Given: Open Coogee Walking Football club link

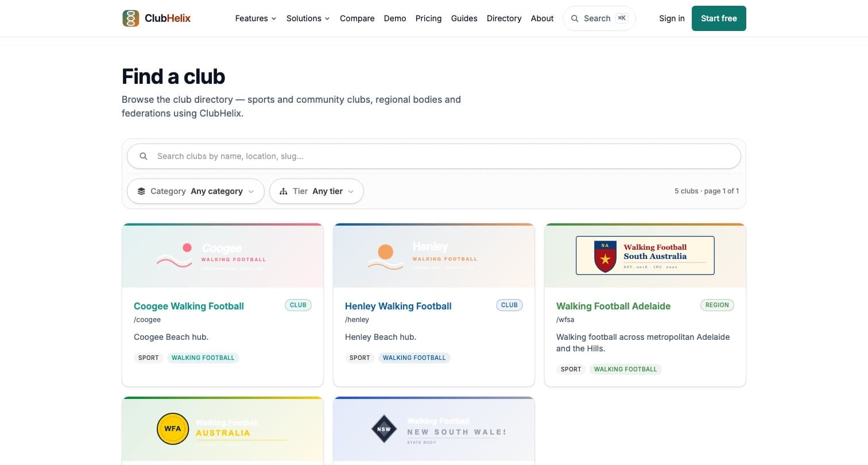Looking at the screenshot, I should coord(189,306).
